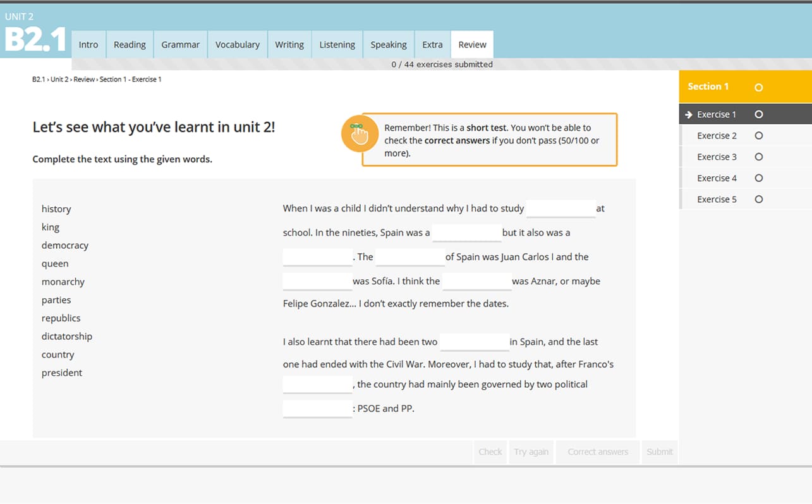Click the Exercise 5 status circle
The width and height of the screenshot is (812, 504).
(x=759, y=199)
